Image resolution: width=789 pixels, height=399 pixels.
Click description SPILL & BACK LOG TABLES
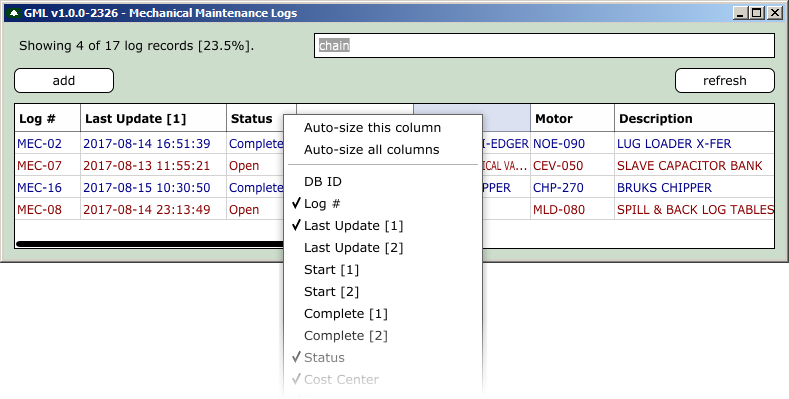tap(695, 210)
